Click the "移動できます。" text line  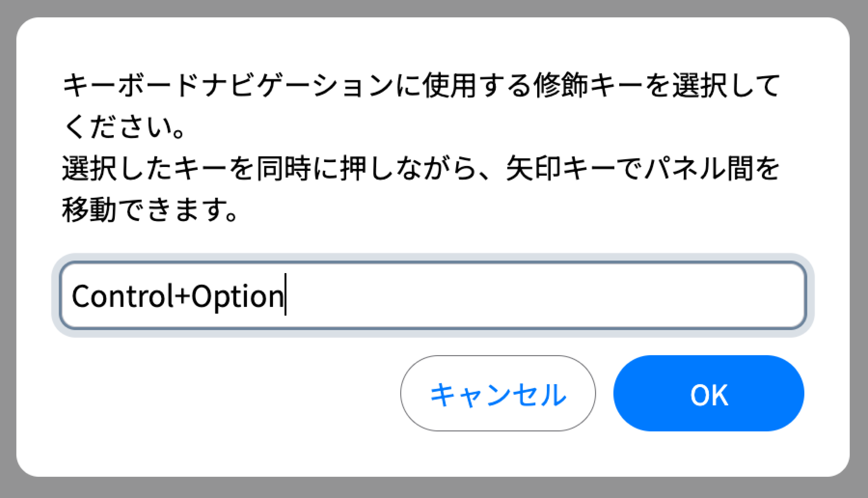(149, 210)
